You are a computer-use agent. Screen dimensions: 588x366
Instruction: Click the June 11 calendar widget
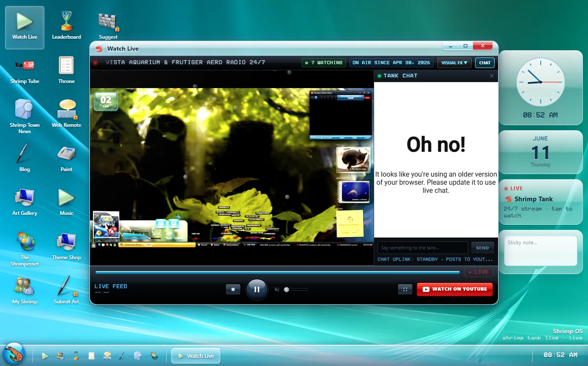(x=541, y=152)
